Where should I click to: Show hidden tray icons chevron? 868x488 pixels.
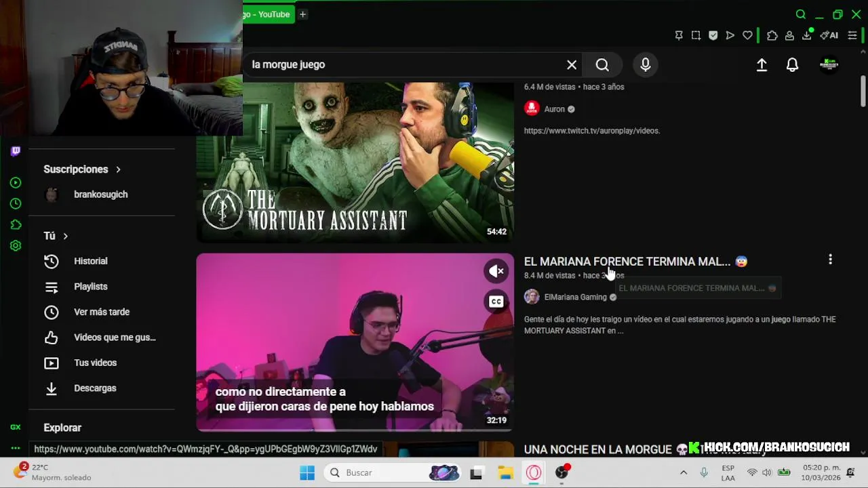pos(684,472)
